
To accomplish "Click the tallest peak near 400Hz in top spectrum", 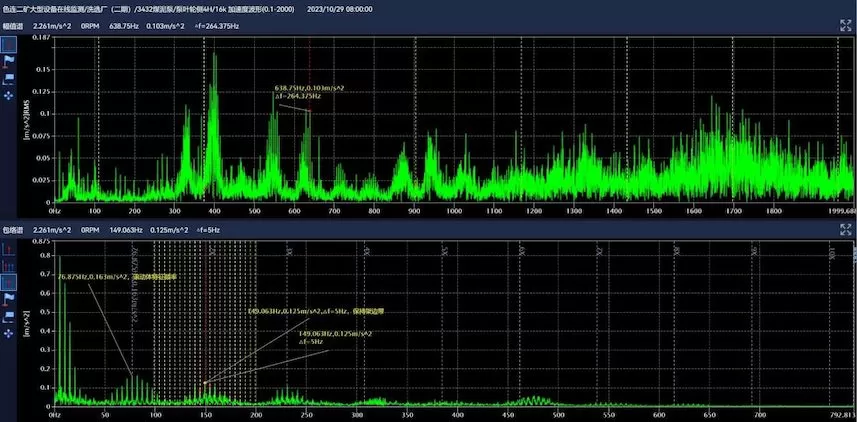I will tap(214, 58).
